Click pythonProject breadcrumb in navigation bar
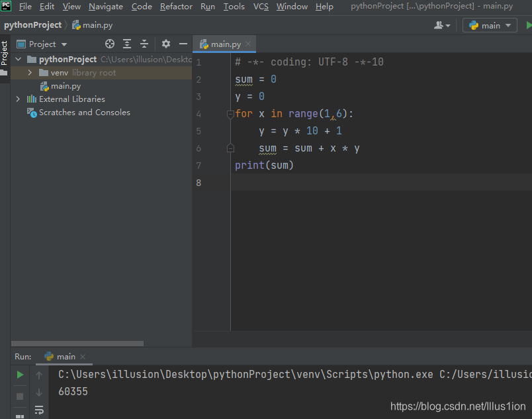The image size is (532, 419). pyautogui.click(x=32, y=25)
